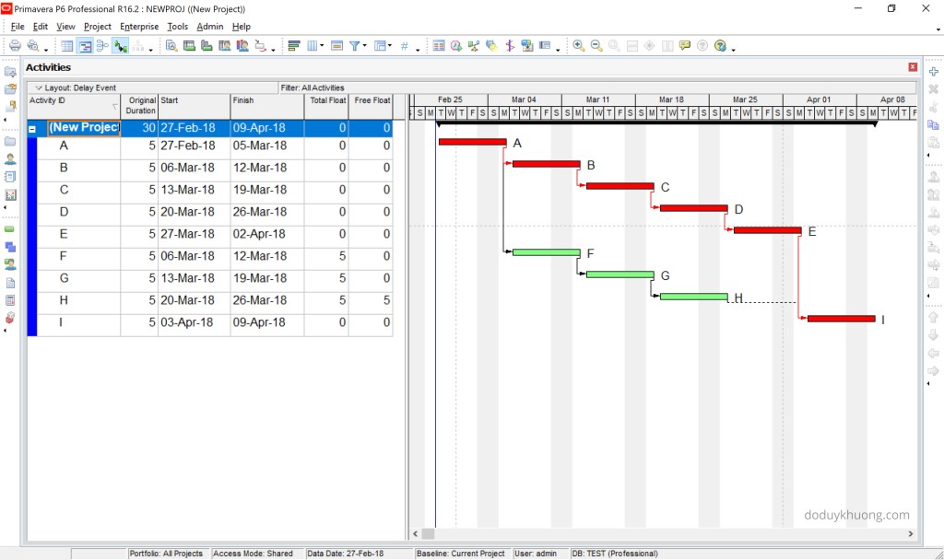Screen dimensions: 944x560
Task: Toggle the Gantt Chart view icon
Action: (x=85, y=45)
